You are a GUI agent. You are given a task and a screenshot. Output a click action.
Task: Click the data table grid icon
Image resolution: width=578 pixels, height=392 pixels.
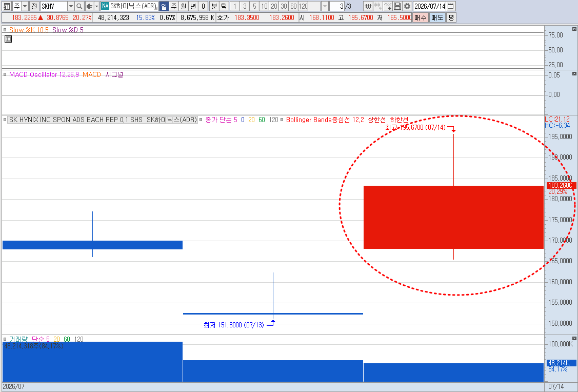click(x=8, y=39)
